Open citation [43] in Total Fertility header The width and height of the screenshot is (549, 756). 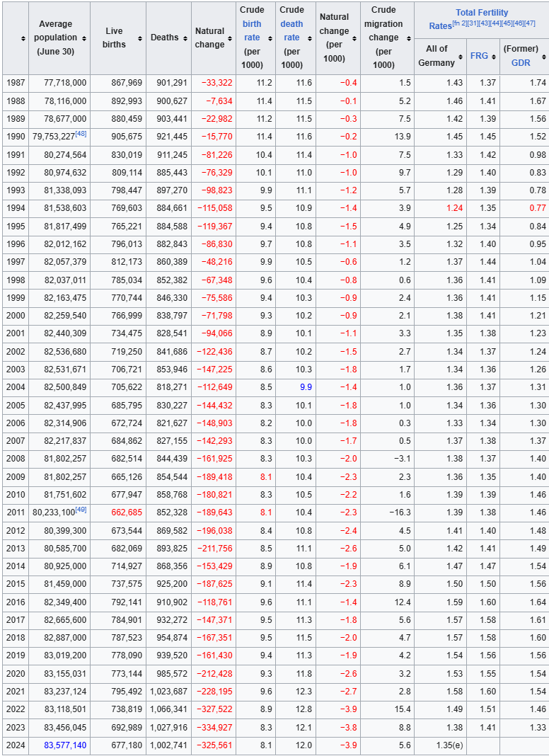[x=484, y=23]
